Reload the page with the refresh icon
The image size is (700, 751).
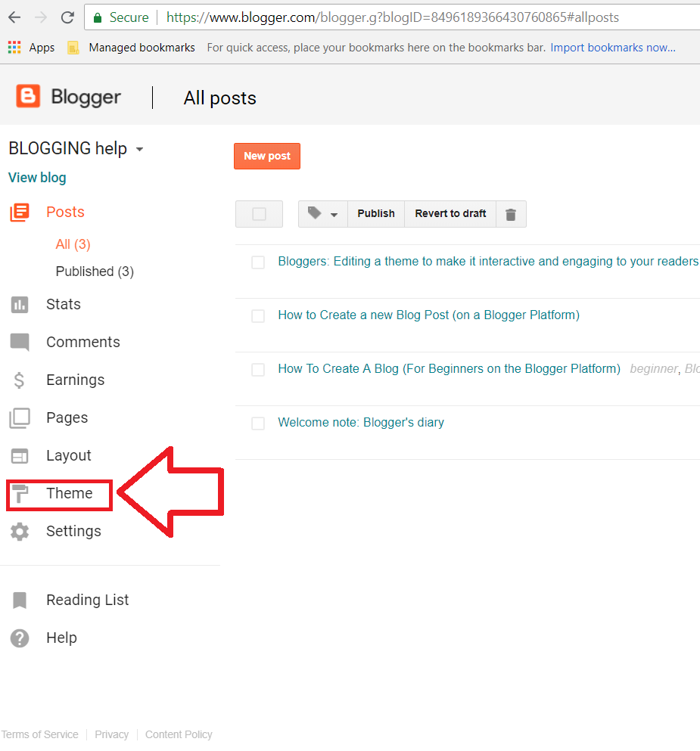(67, 17)
